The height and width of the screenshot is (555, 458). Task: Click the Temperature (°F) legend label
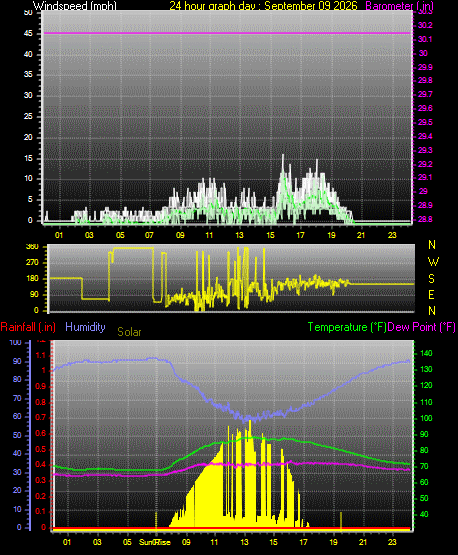pyautogui.click(x=347, y=327)
